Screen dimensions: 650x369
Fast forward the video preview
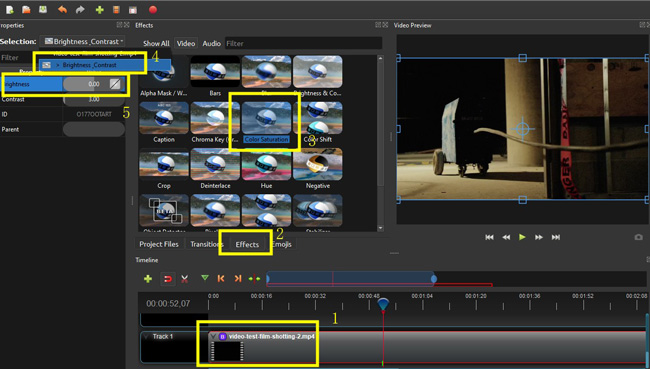coord(538,237)
